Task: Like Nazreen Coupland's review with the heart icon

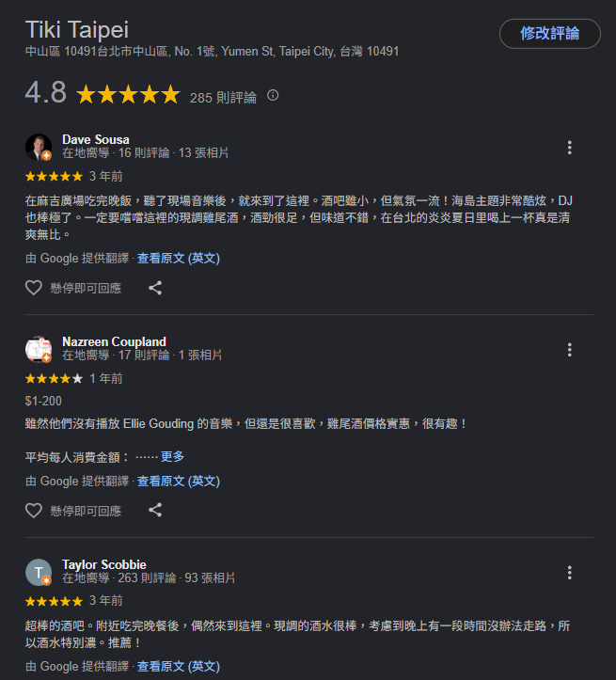Action: pos(33,511)
